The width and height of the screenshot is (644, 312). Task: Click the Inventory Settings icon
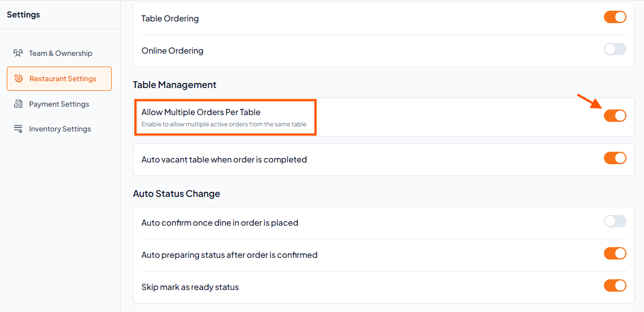[x=17, y=129]
